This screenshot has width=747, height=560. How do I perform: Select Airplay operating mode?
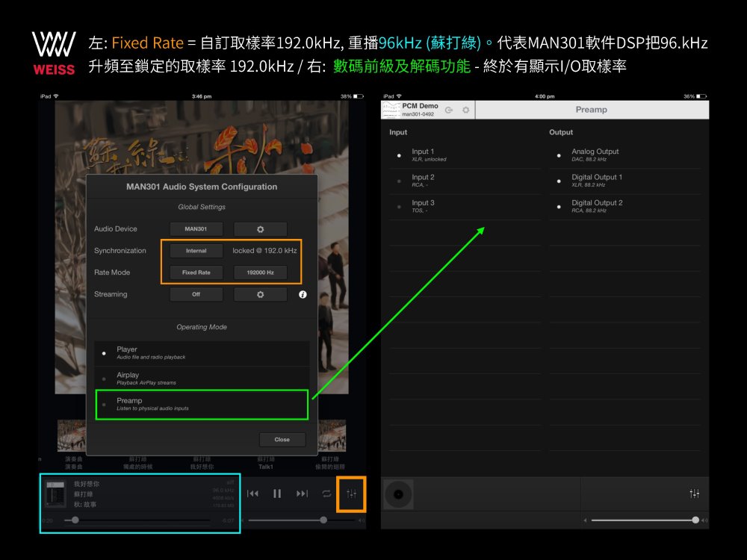pyautogui.click(x=202, y=379)
